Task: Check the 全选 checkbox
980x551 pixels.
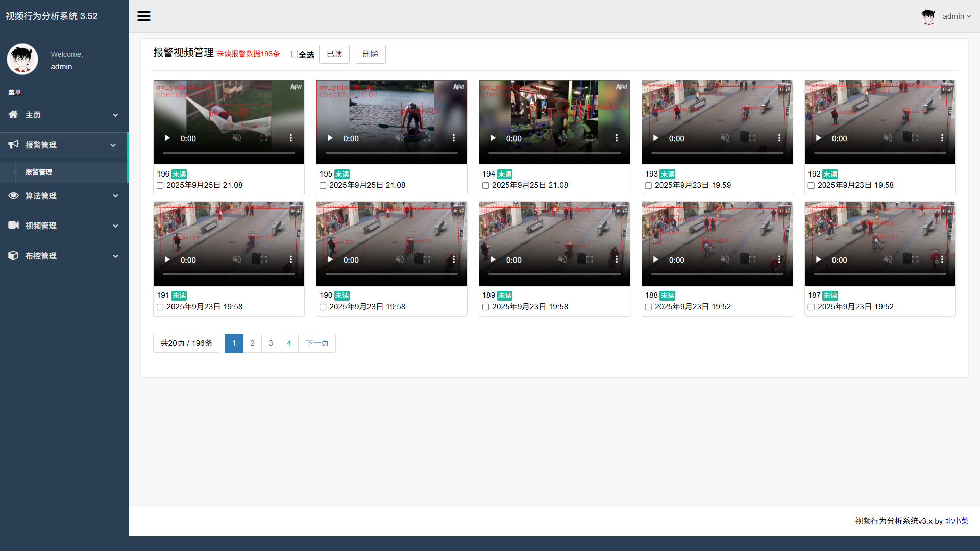Action: pyautogui.click(x=295, y=54)
